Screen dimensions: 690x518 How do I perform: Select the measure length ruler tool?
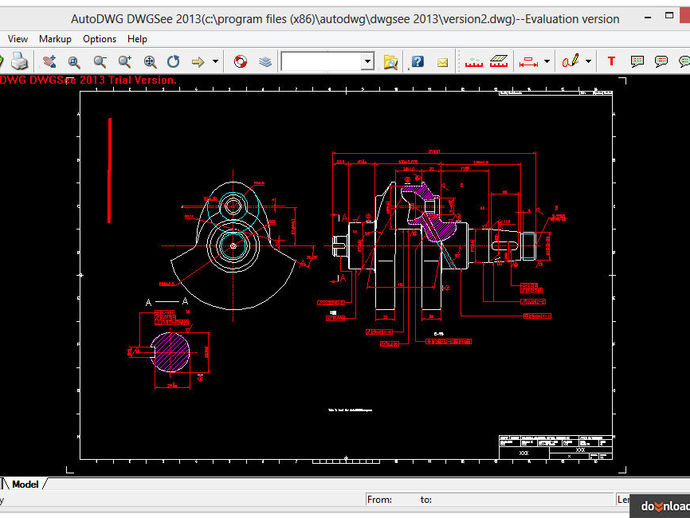[x=474, y=62]
